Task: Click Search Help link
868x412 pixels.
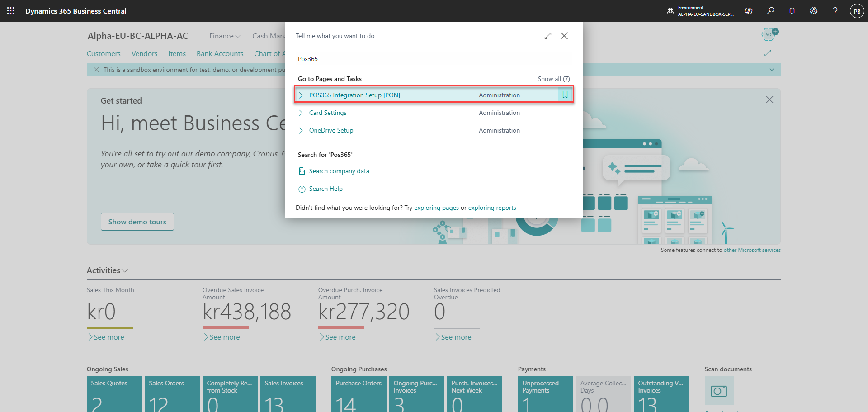Action: [x=326, y=189]
